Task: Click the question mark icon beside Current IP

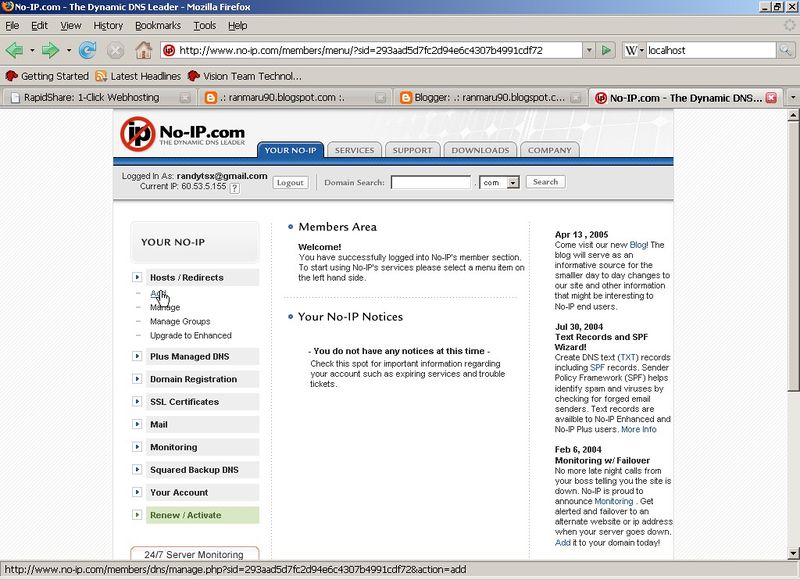Action: click(234, 188)
